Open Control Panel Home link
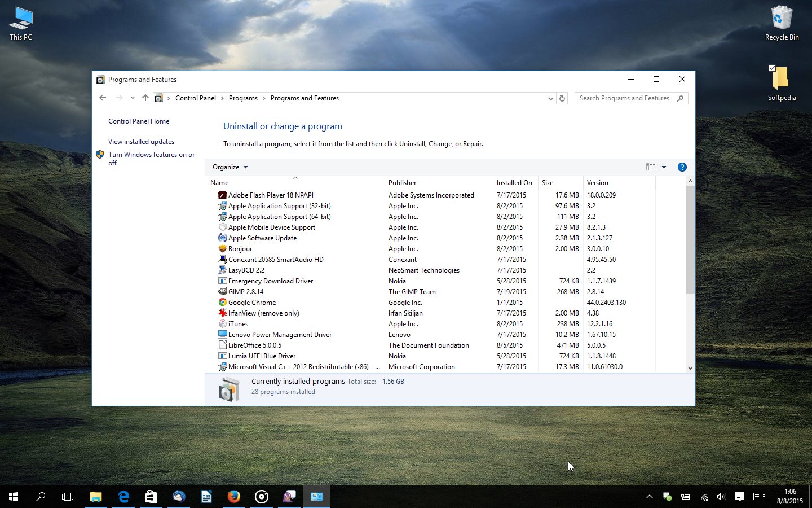Screen dimensions: 812x508 coord(139,121)
